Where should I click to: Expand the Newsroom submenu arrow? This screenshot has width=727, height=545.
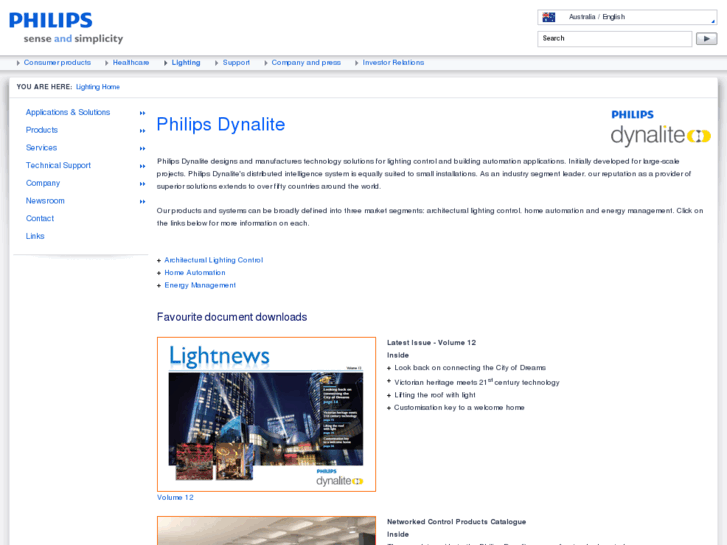142,201
